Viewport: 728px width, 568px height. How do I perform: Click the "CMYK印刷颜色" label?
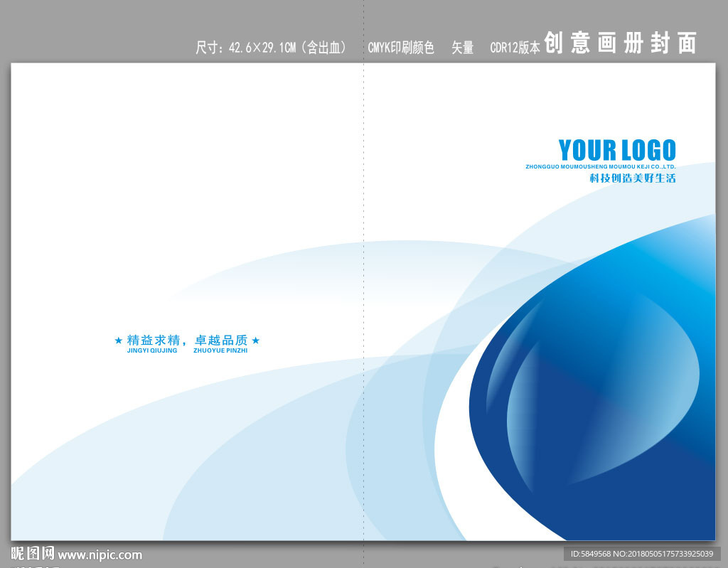click(401, 48)
